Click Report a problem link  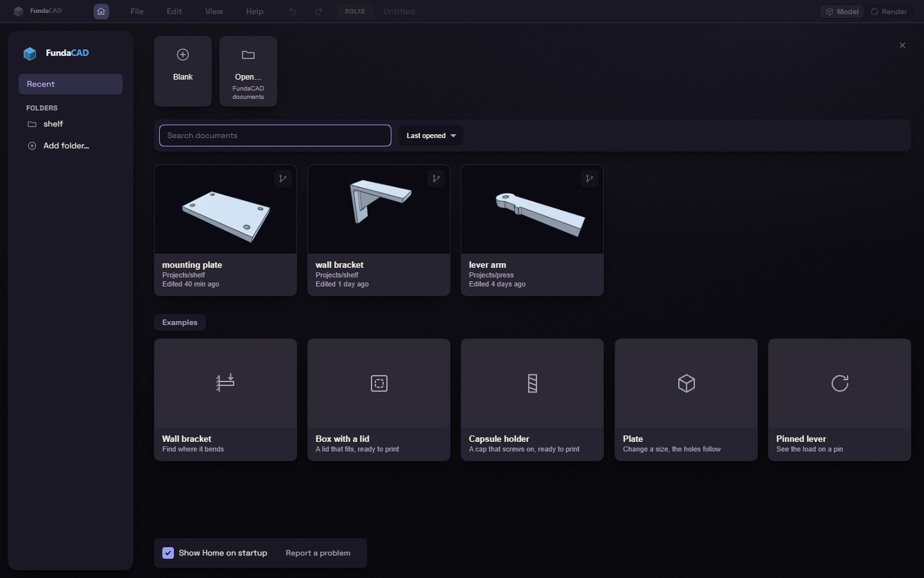[318, 553]
